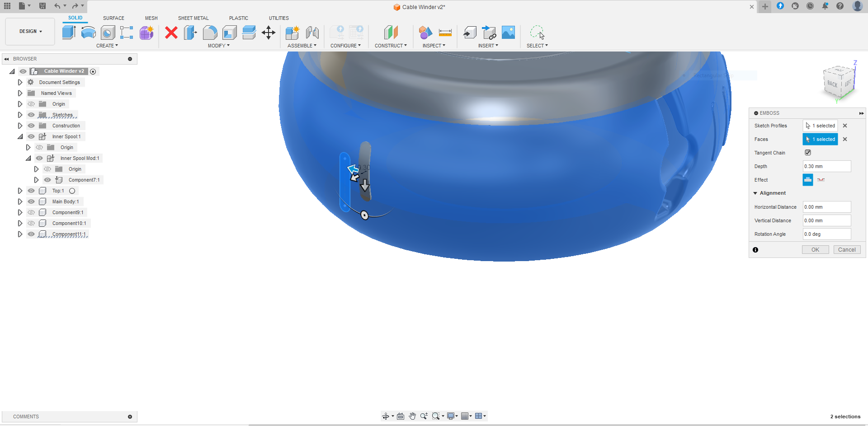Screen dimensions: 868x426
Task: Expand the Component7:1 node
Action: coord(37,180)
